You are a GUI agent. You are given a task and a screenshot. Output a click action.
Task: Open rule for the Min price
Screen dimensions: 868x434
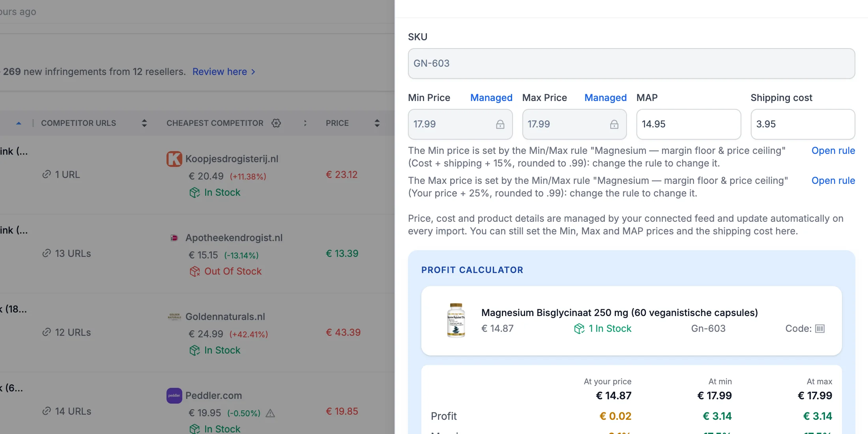pyautogui.click(x=833, y=151)
